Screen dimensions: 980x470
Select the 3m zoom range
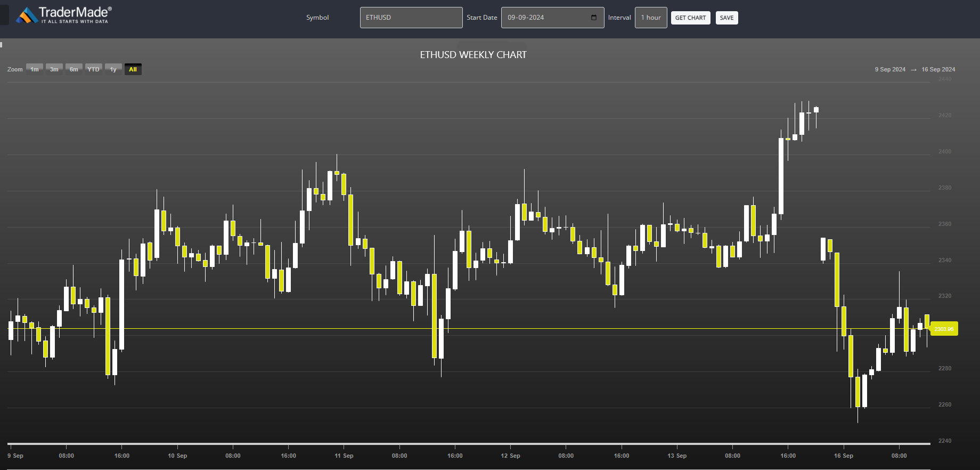(54, 69)
